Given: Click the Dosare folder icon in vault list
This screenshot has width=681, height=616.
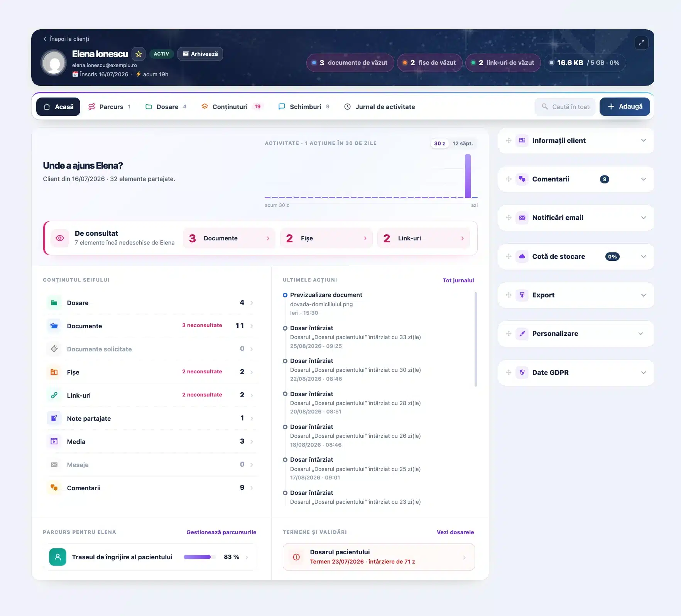Looking at the screenshot, I should 54,303.
